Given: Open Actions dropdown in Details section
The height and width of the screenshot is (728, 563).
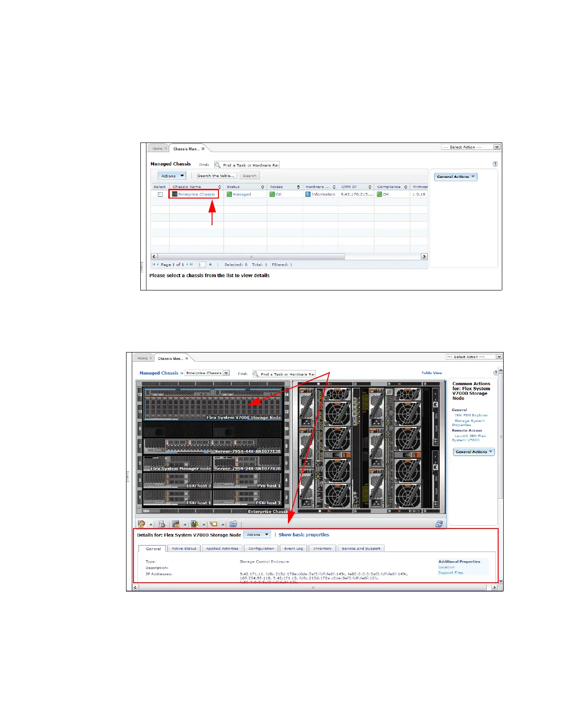Looking at the screenshot, I should pyautogui.click(x=257, y=535).
